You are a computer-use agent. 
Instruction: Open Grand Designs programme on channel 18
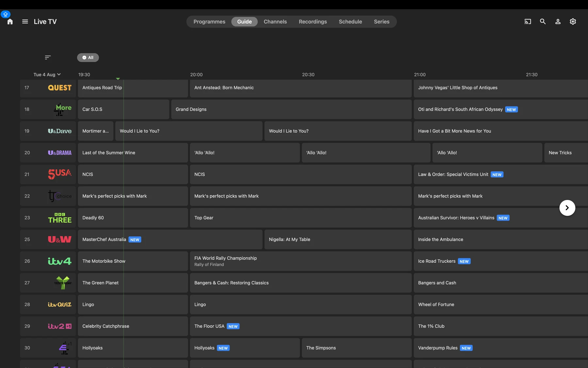[291, 109]
